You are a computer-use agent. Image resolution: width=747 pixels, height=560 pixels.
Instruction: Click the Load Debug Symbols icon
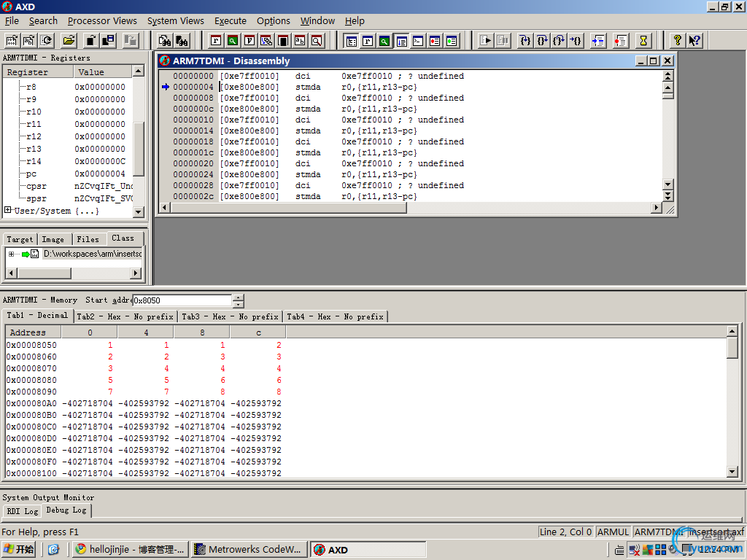coord(29,41)
